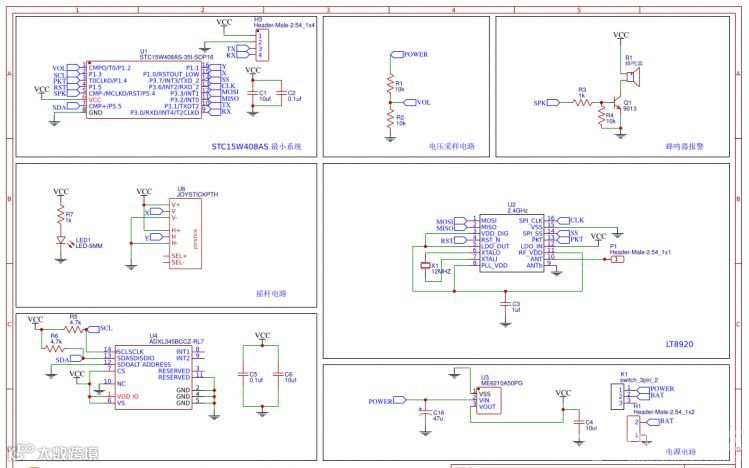
Task: Select the U3 ME6210A50PG regulator
Action: (487, 400)
